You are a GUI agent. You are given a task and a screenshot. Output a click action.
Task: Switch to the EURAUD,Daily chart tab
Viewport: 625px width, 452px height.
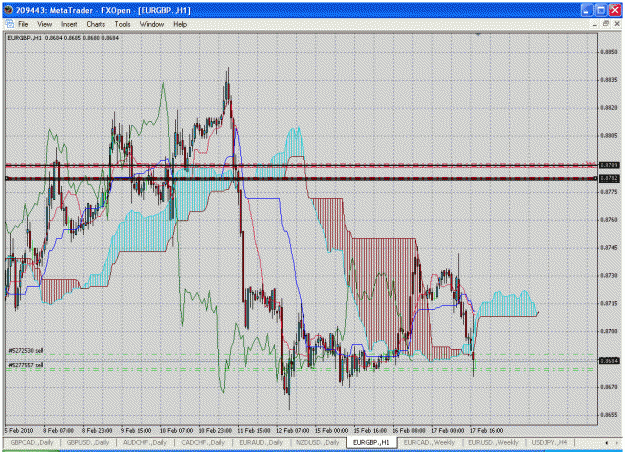point(261,442)
